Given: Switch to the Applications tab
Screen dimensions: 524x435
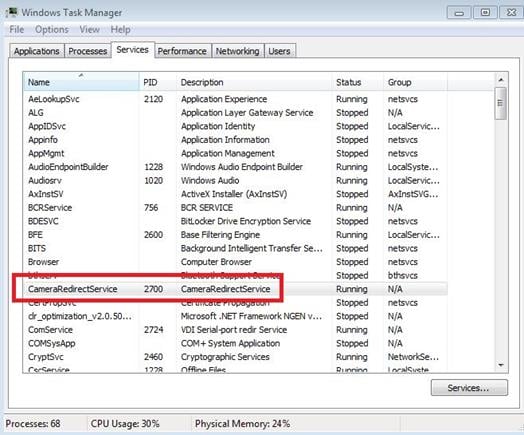Looking at the screenshot, I should 36,51.
